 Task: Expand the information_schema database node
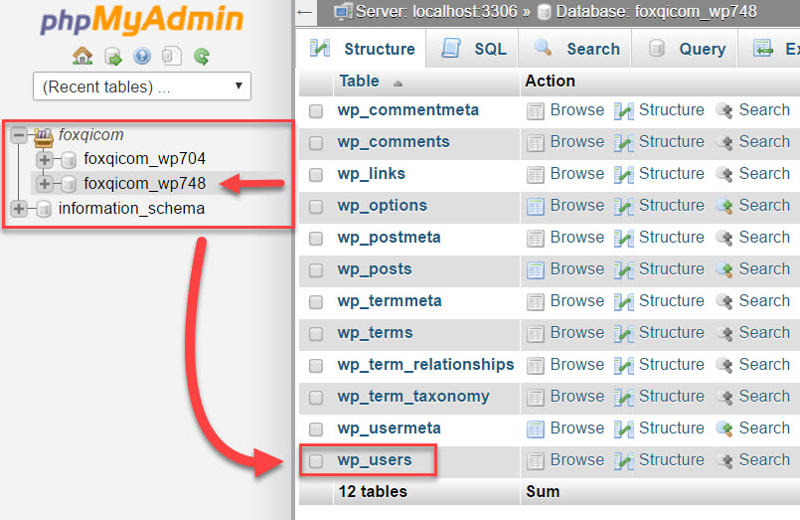click(x=19, y=208)
